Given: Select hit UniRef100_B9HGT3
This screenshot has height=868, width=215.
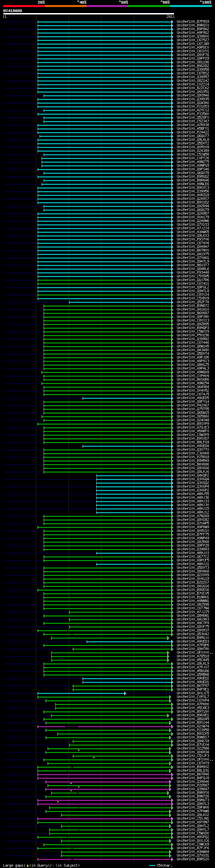Looking at the screenshot, I should pos(193,800).
